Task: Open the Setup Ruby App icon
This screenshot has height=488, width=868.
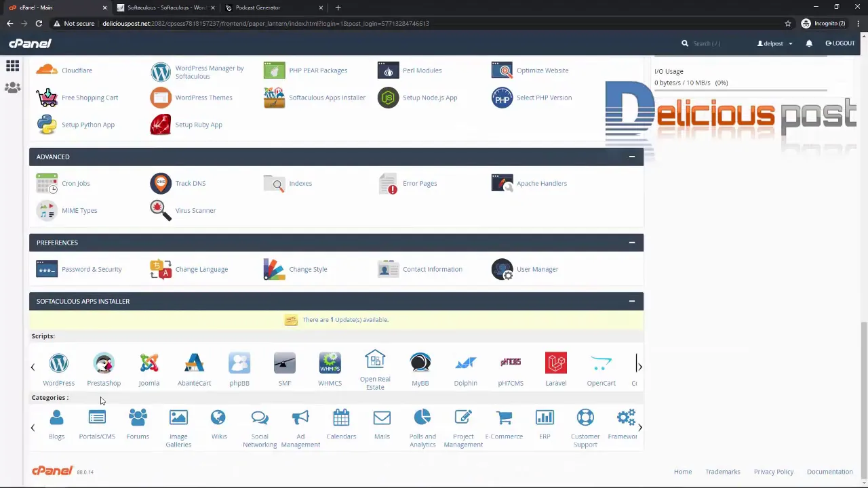Action: point(161,125)
